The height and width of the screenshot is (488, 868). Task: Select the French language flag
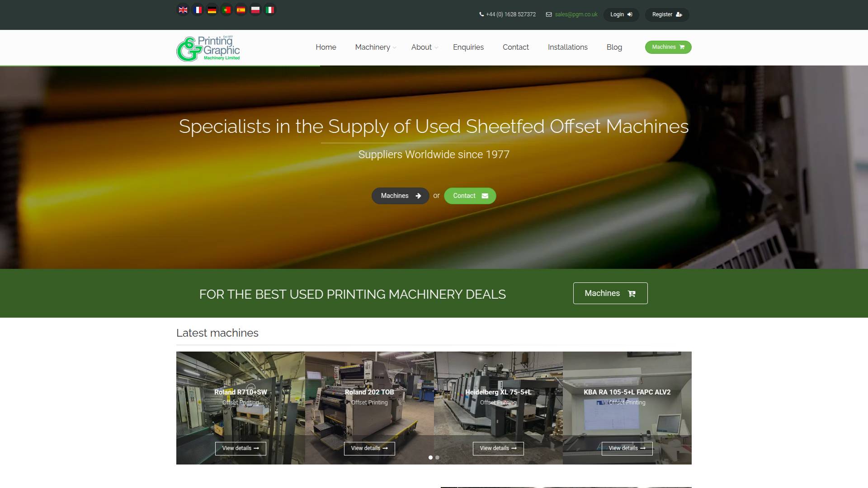[x=198, y=9]
